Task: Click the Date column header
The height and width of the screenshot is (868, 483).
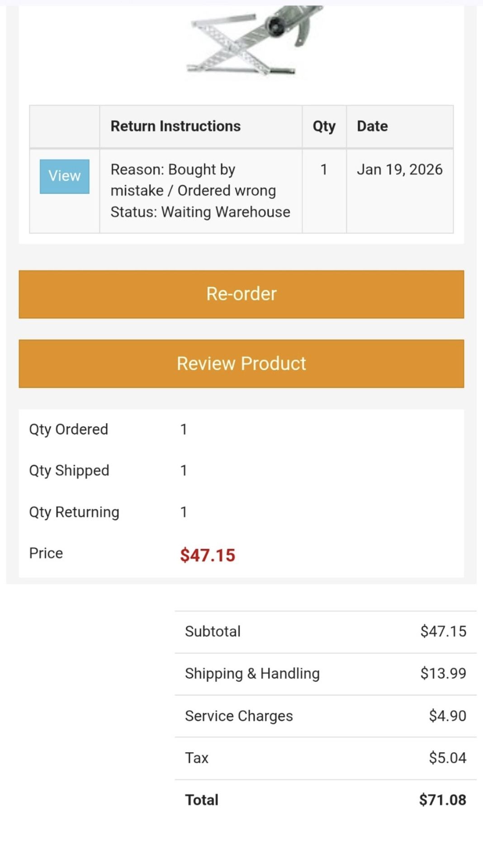Action: coord(372,126)
